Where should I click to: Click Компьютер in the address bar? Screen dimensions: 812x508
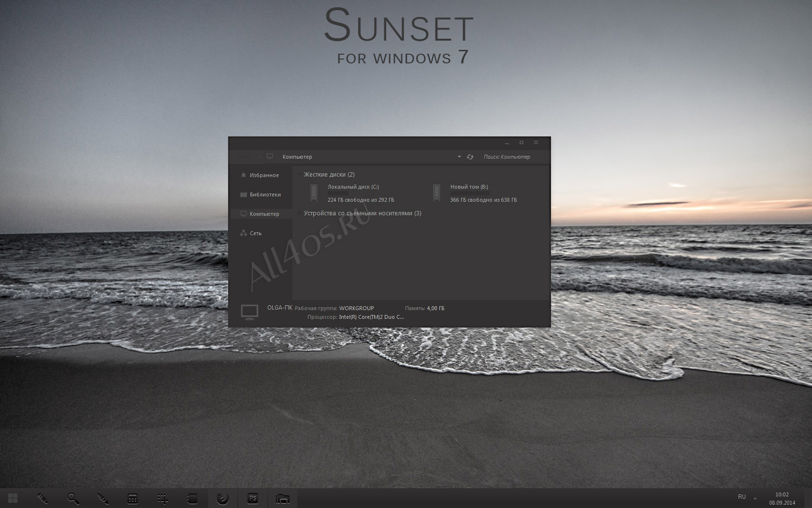tap(297, 157)
